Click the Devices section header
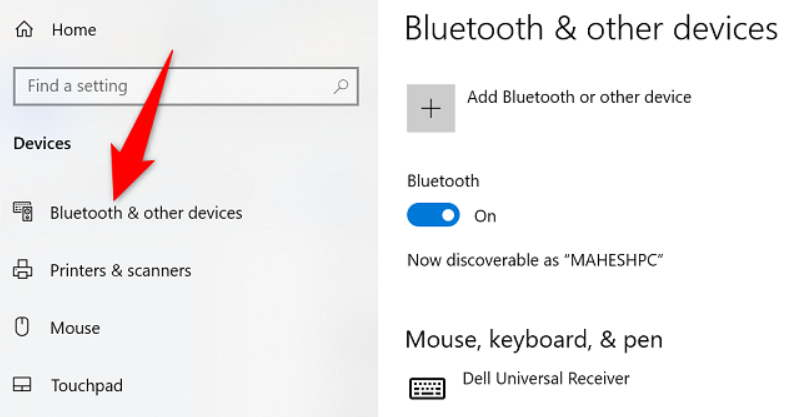This screenshot has height=417, width=807. pyautogui.click(x=42, y=143)
